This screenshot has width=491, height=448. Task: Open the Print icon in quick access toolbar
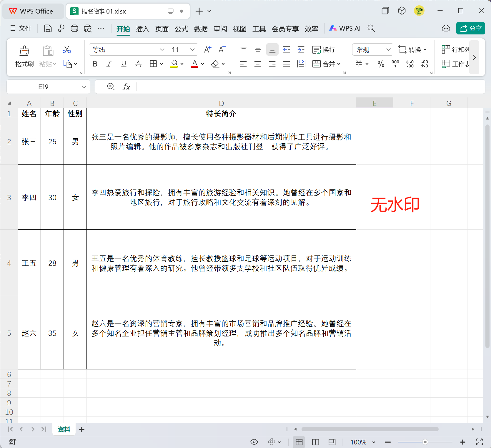pos(74,28)
